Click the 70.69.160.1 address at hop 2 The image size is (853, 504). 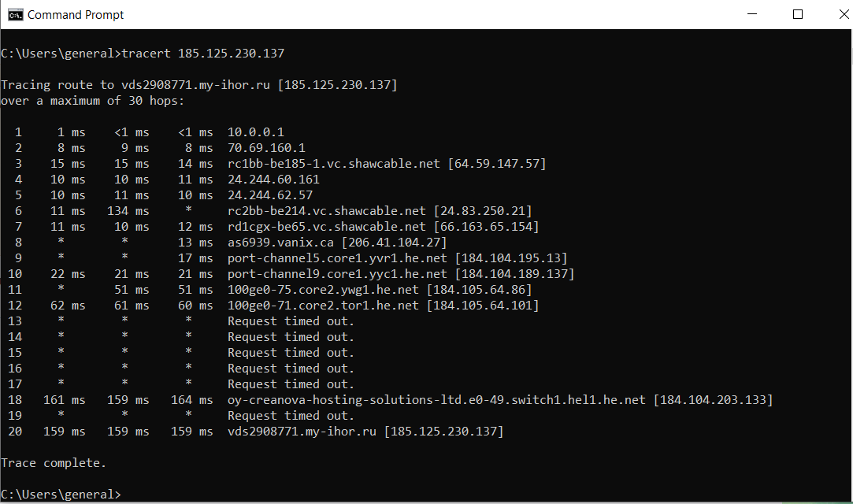pyautogui.click(x=265, y=148)
